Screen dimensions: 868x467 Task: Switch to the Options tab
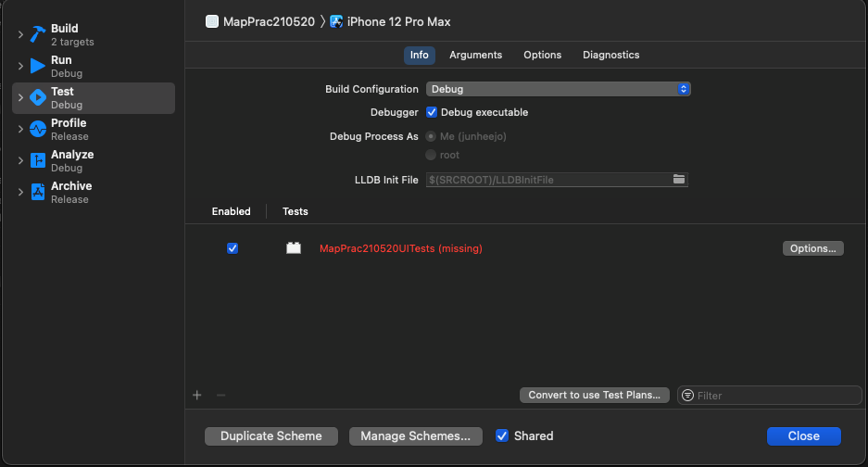[x=543, y=55]
